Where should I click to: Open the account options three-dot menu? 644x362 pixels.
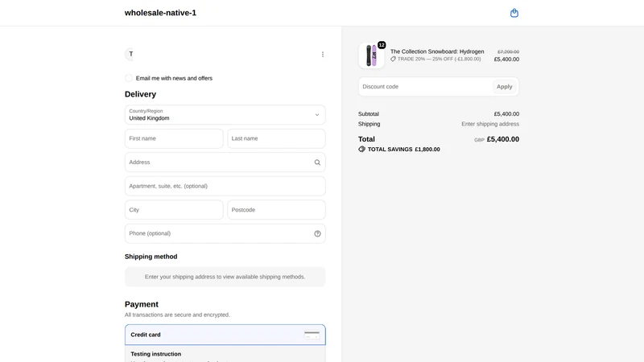[x=323, y=54]
